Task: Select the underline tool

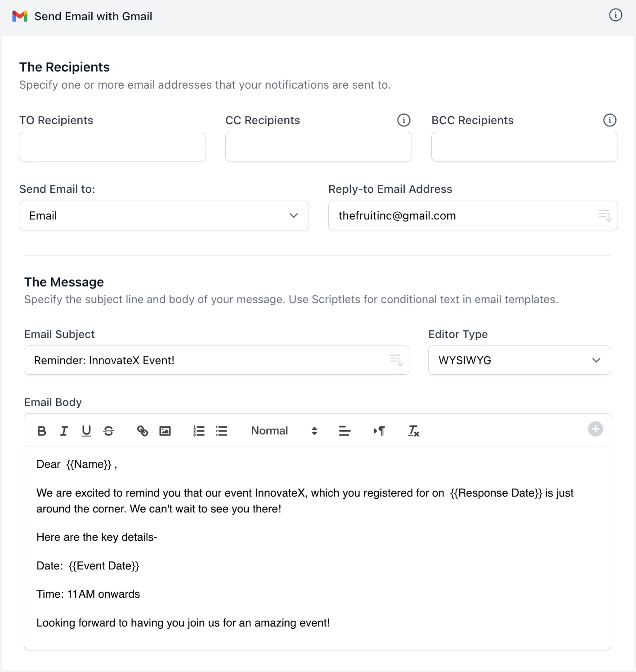Action: tap(86, 430)
